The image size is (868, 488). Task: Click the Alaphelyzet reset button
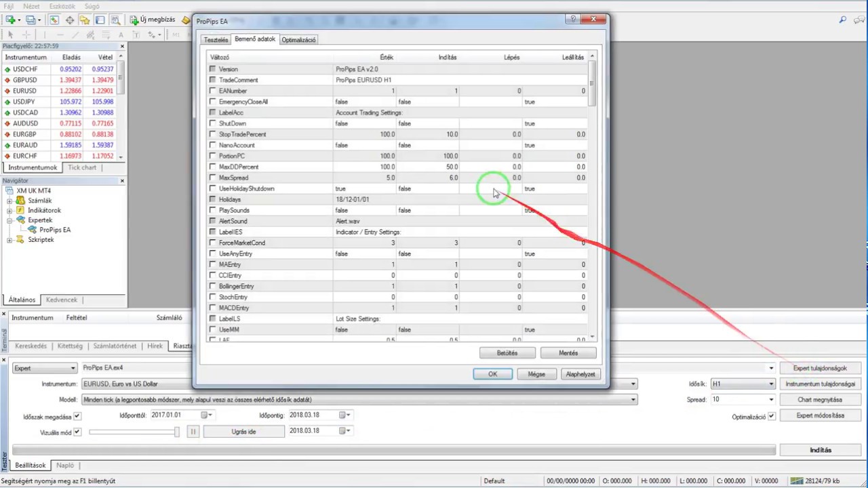(x=580, y=374)
